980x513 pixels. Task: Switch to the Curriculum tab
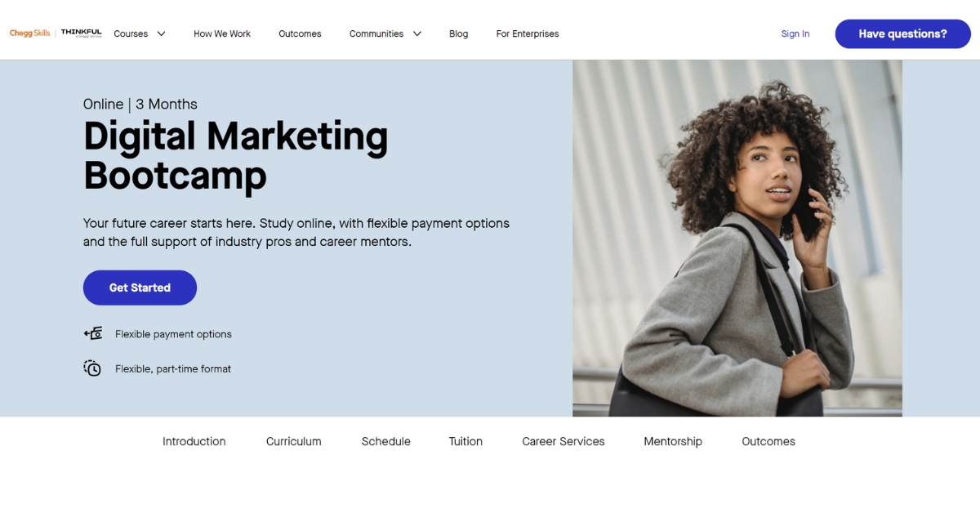click(294, 441)
